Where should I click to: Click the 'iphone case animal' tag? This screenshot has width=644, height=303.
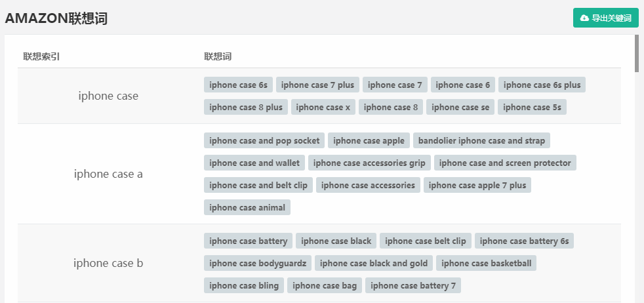(x=247, y=207)
